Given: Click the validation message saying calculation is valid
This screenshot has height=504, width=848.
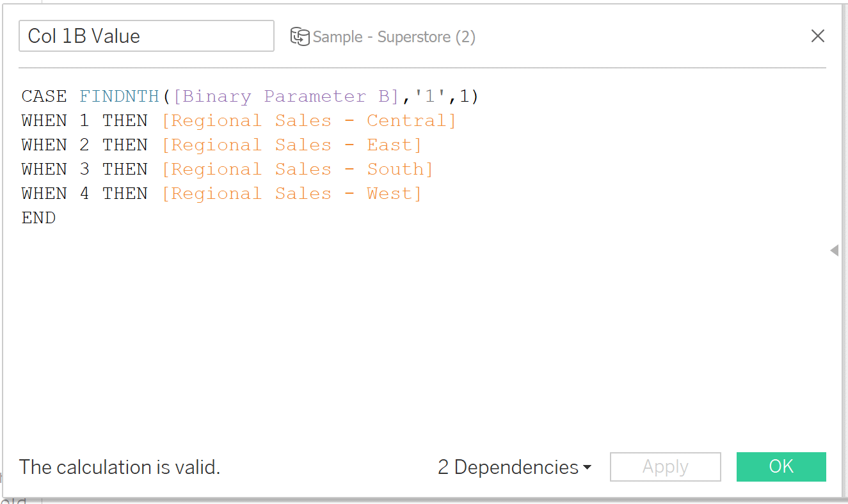Looking at the screenshot, I should pos(119,467).
